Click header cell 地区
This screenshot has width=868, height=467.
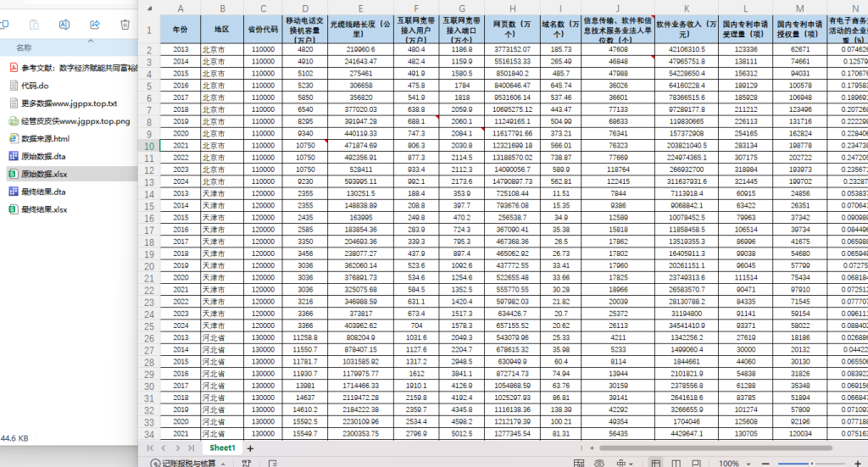222,30
